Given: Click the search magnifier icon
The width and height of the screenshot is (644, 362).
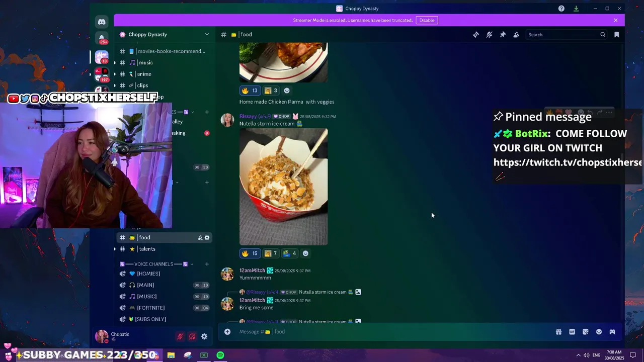Looking at the screenshot, I should tap(603, 35).
